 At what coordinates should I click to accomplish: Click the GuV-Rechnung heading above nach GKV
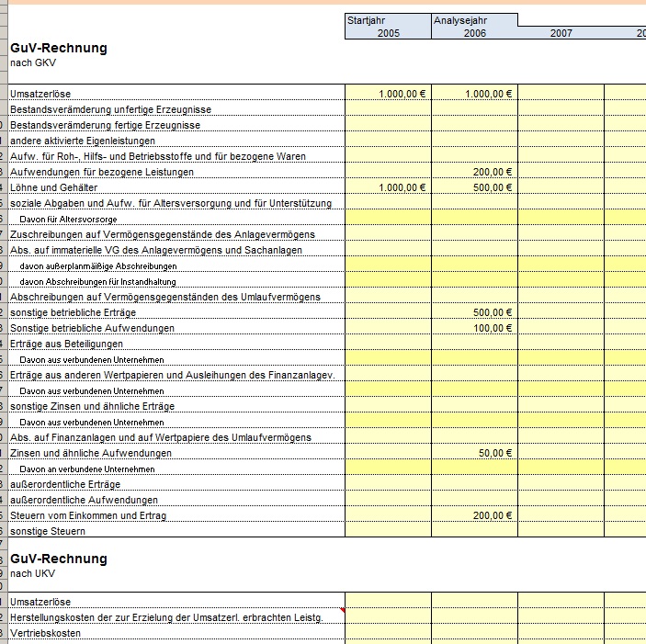coord(59,48)
